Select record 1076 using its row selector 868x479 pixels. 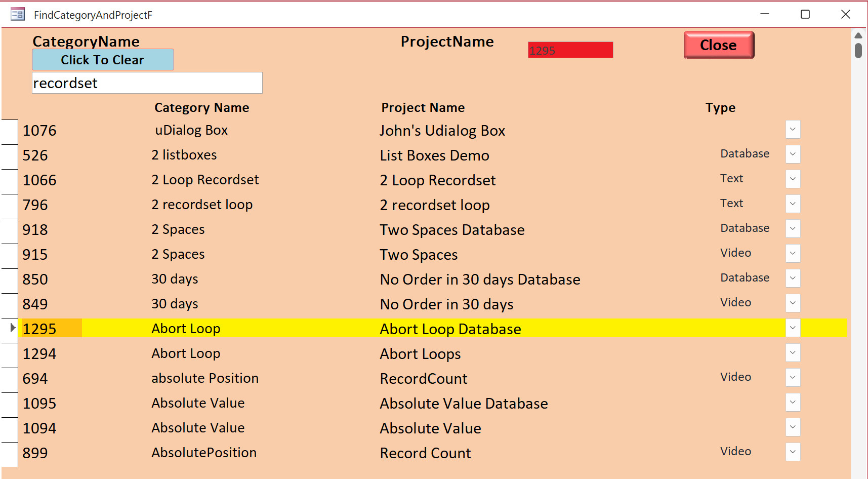10,132
